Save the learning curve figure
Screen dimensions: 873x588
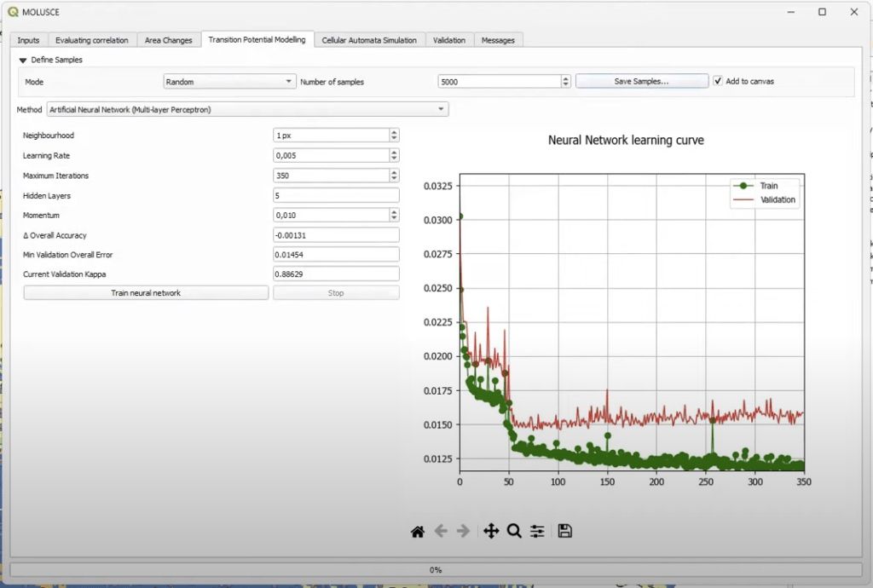[x=564, y=531]
